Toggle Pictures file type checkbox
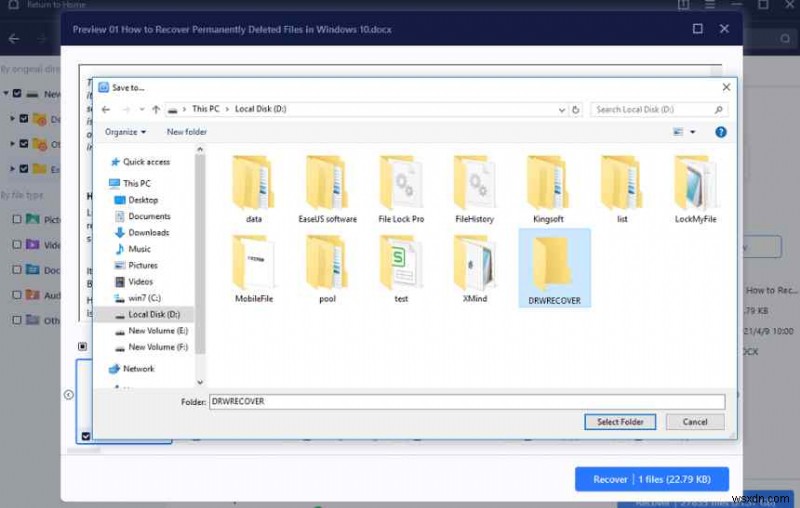 point(17,219)
